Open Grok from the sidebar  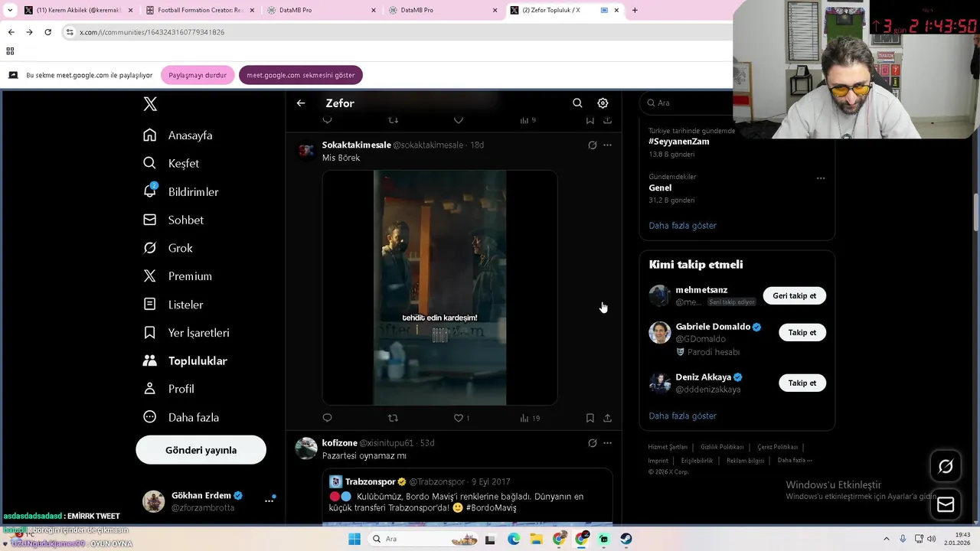168,248
